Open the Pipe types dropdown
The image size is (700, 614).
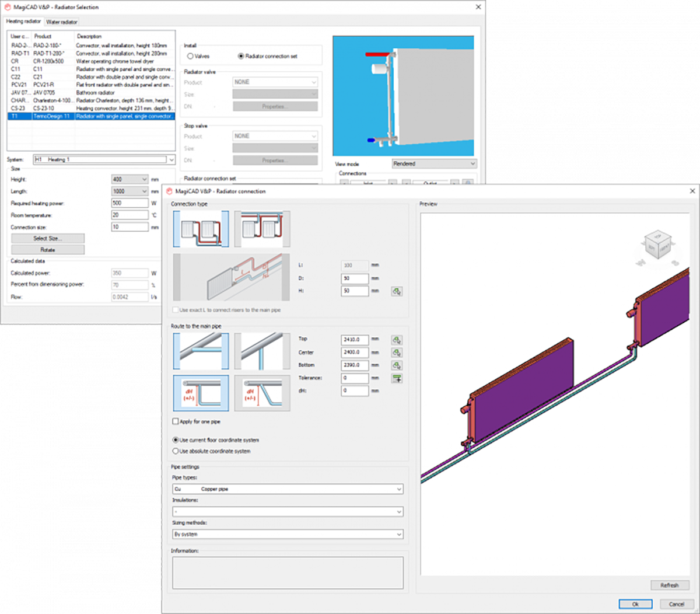tap(288, 489)
